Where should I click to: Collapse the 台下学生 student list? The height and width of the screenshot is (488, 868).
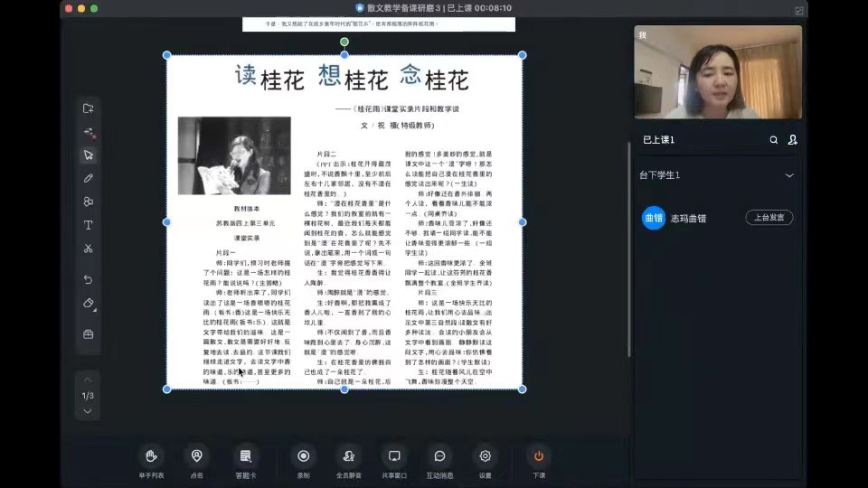[x=789, y=175]
